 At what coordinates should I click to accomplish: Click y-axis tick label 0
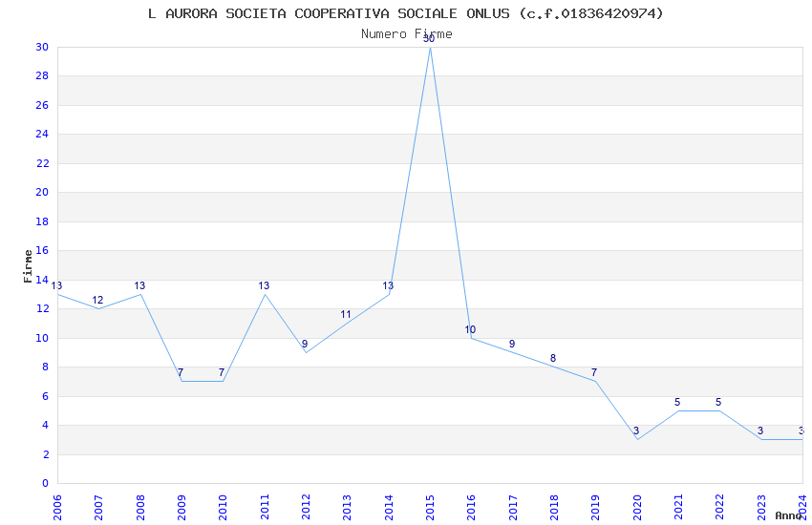click(45, 484)
